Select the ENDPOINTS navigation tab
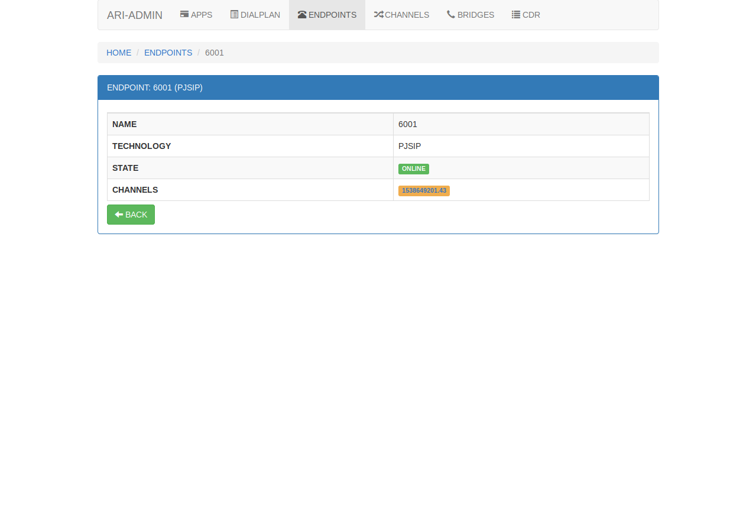 327,15
